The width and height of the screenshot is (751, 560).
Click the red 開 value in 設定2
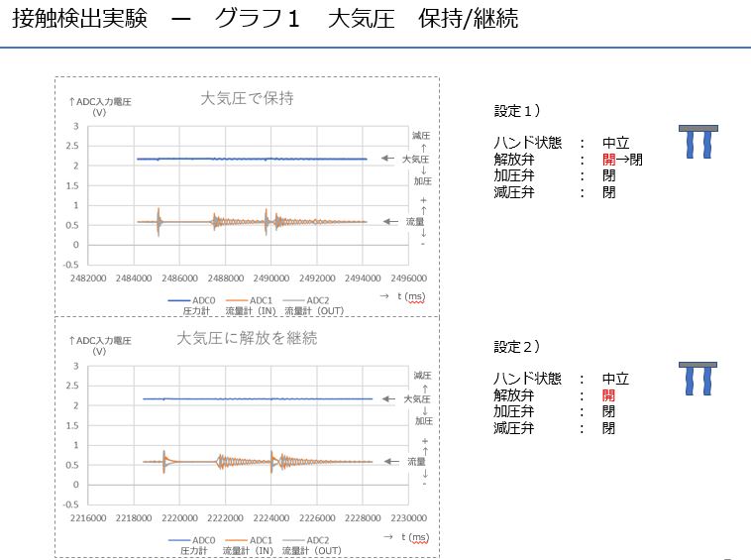click(608, 394)
